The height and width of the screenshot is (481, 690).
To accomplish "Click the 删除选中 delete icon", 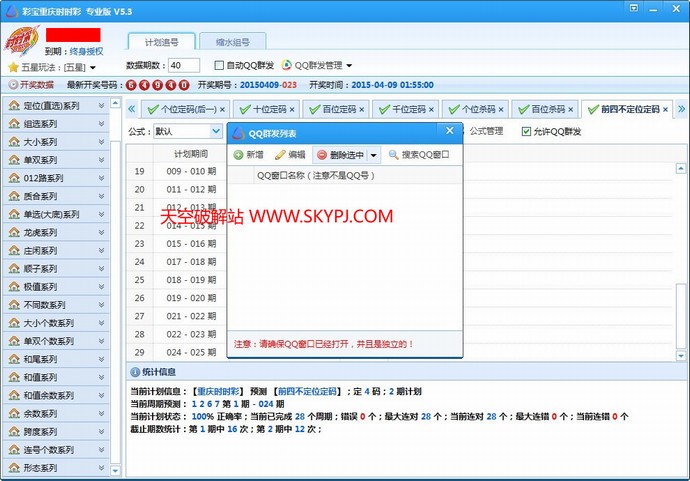I will [x=322, y=155].
